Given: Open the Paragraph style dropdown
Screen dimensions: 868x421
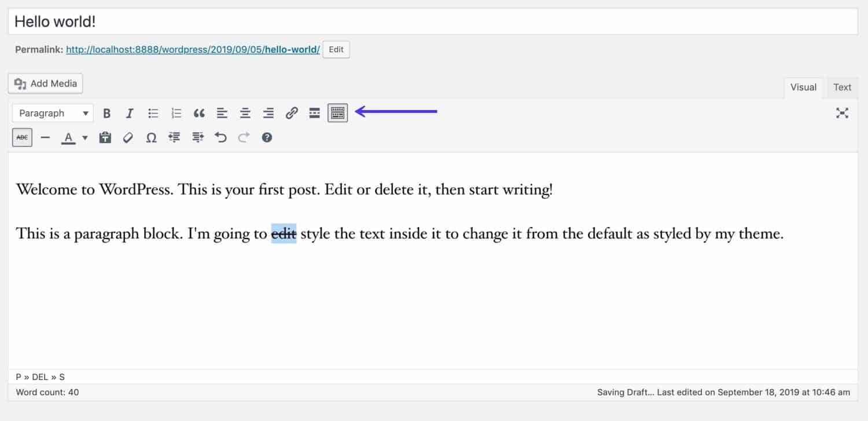Looking at the screenshot, I should pos(52,113).
